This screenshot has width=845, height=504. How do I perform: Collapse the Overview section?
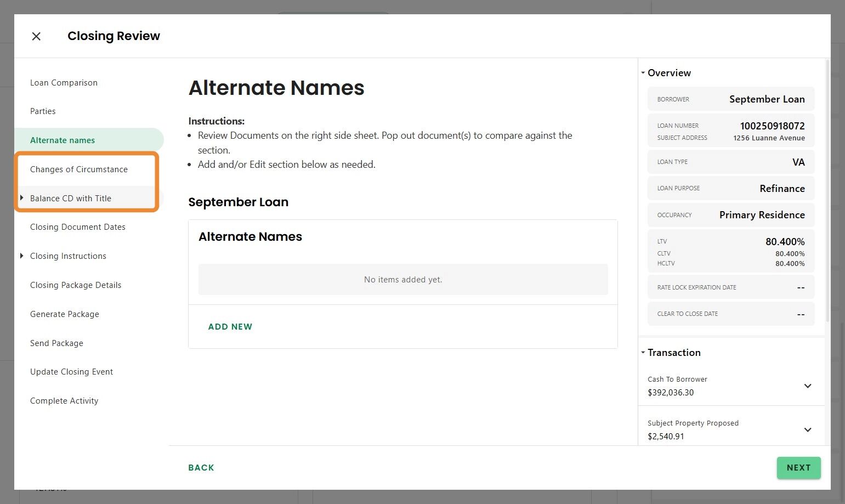point(643,73)
